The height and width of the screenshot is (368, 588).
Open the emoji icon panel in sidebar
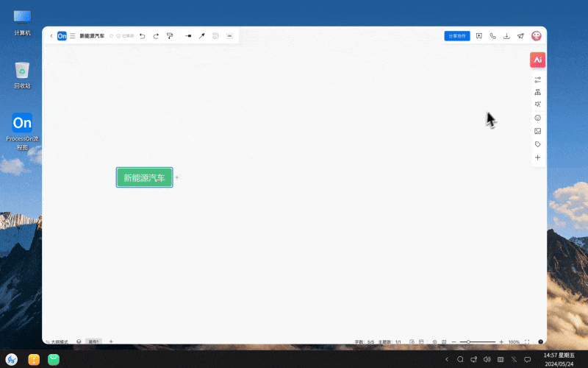(x=537, y=118)
